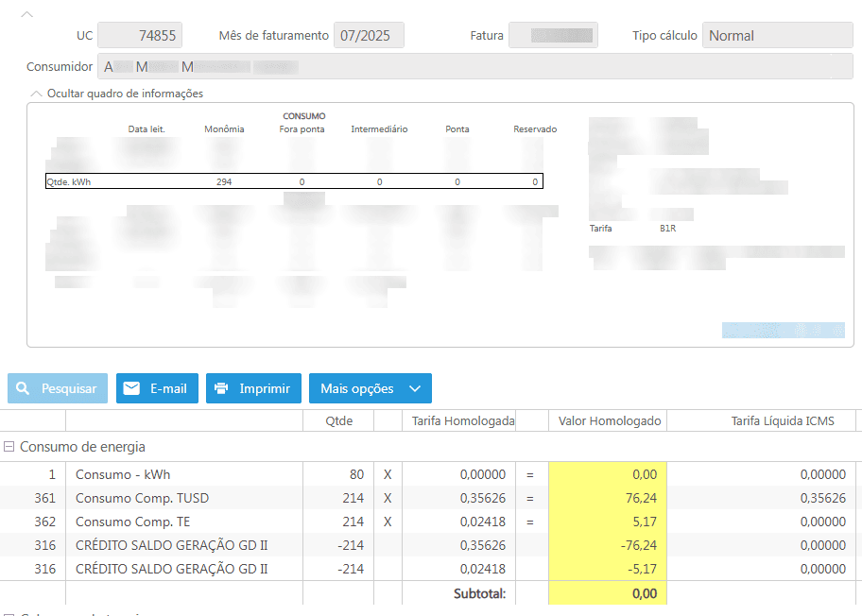Select the 'Consumo Comp. TE' row description

click(x=133, y=522)
